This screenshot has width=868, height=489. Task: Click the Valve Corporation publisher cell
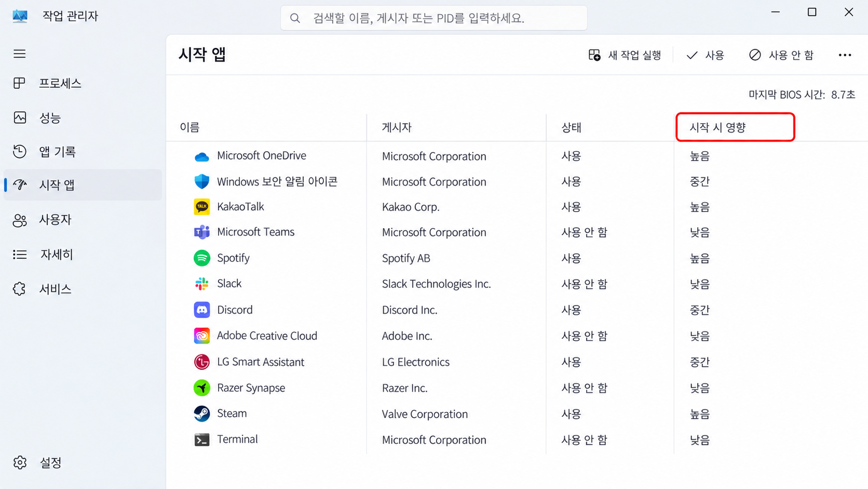tap(425, 414)
